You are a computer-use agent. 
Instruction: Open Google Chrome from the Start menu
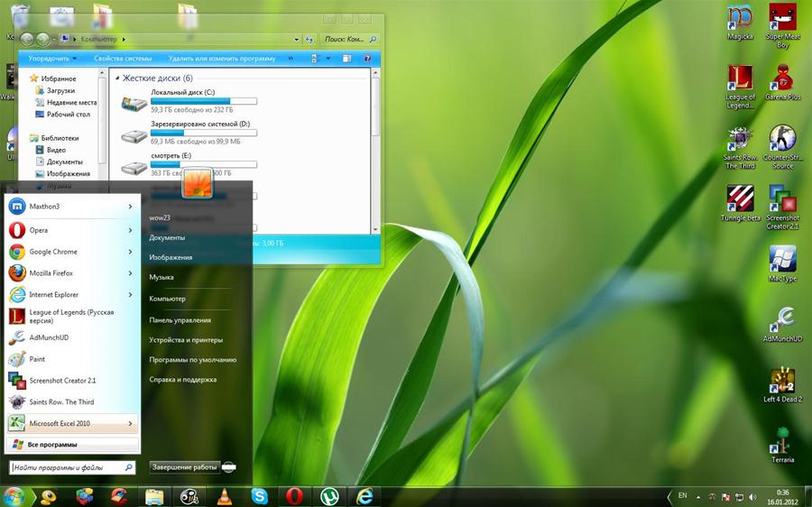click(52, 252)
